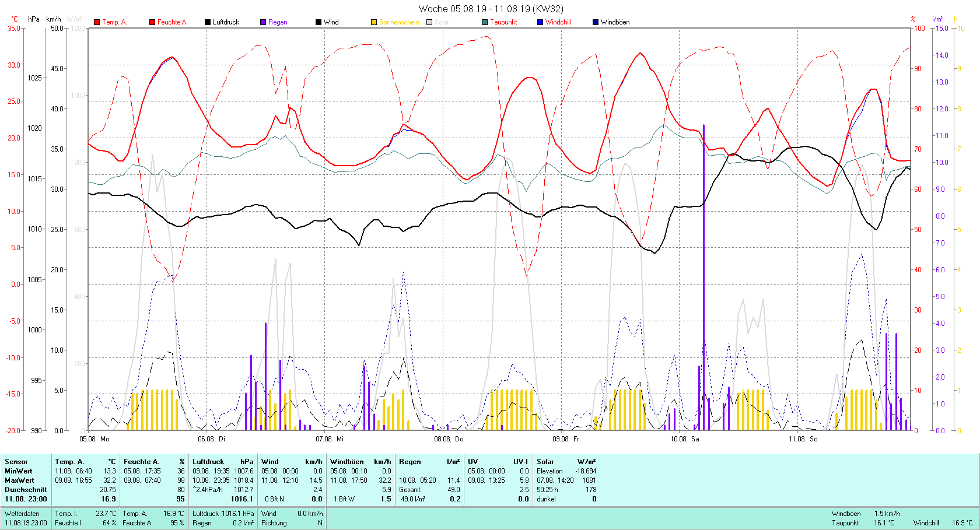Click the UV-I unit header
Screen dimensions: 980x530
click(520, 462)
